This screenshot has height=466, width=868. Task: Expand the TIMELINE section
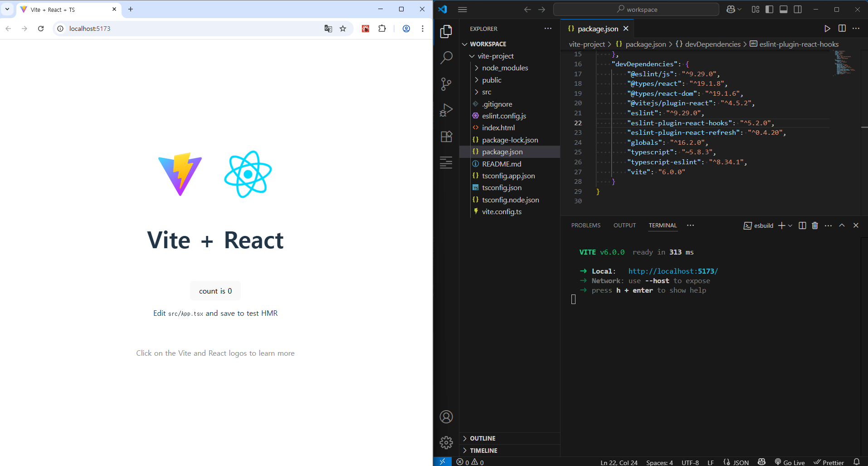483,451
